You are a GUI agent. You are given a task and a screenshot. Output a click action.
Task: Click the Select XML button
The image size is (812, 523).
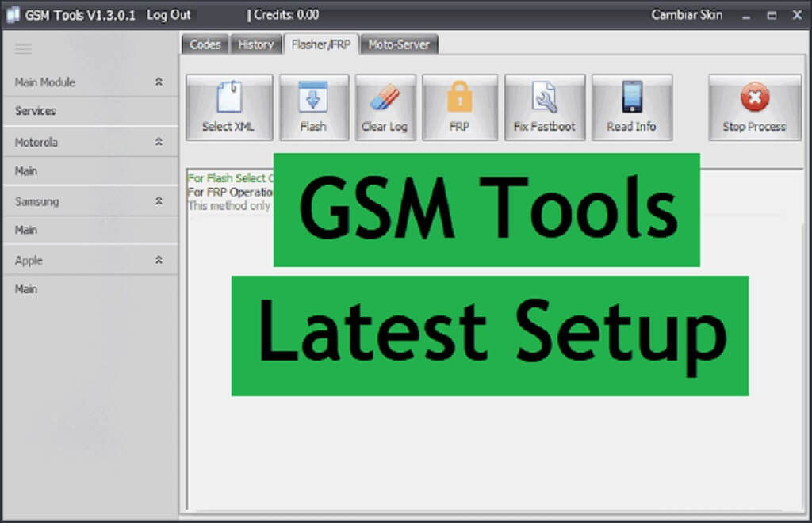(229, 108)
